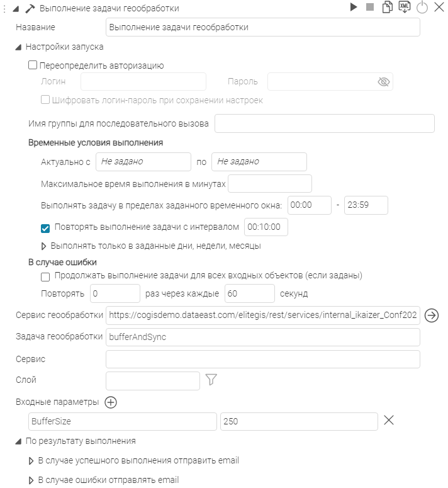Uncheck "Повторять выполнение задачи с интервалом"
Screen dimensions: 448x488
[45, 228]
